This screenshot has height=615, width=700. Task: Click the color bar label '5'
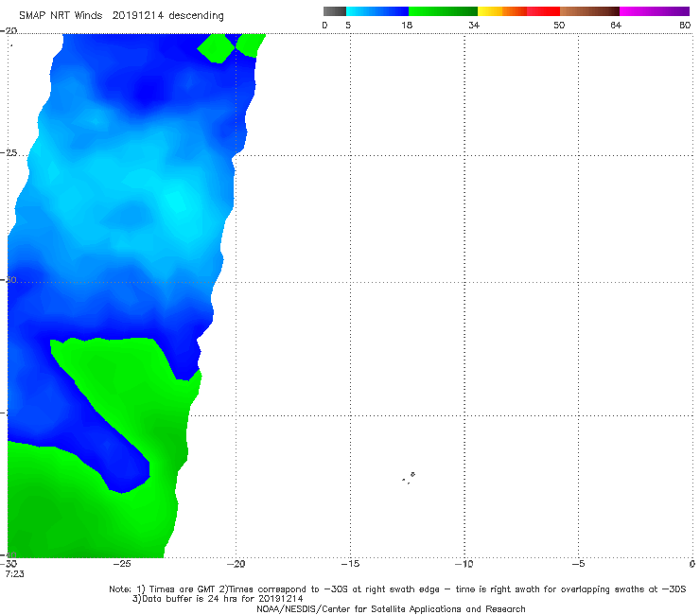pos(348,25)
